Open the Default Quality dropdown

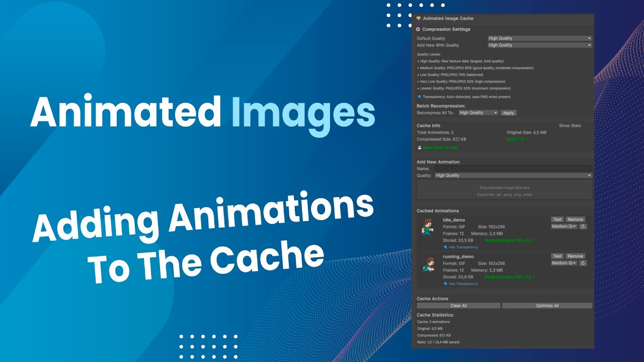point(540,38)
